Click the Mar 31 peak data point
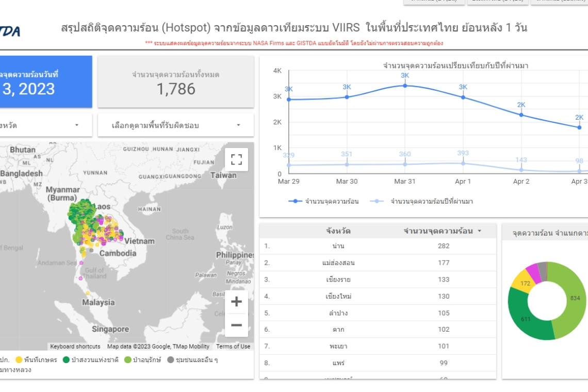The height and width of the screenshot is (392, 588). point(405,86)
